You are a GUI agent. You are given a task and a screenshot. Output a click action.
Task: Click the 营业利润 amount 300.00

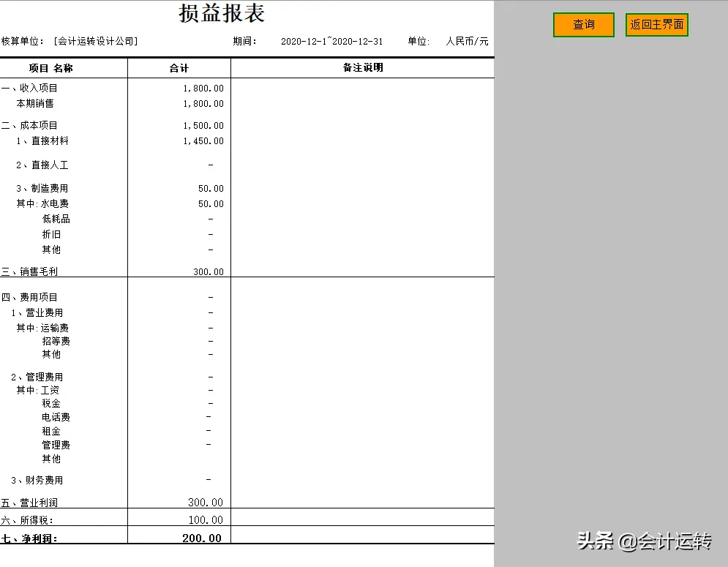point(206,503)
